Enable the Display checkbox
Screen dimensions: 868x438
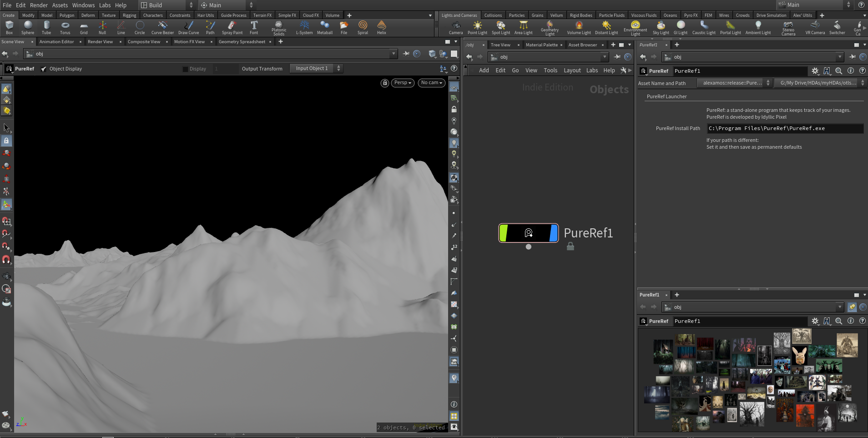click(x=185, y=69)
